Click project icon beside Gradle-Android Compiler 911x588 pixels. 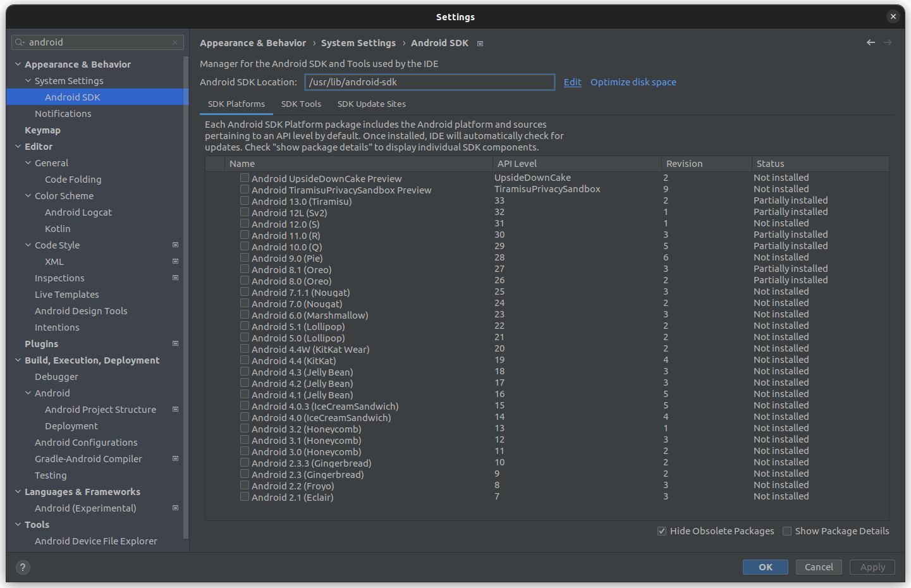[x=176, y=458]
